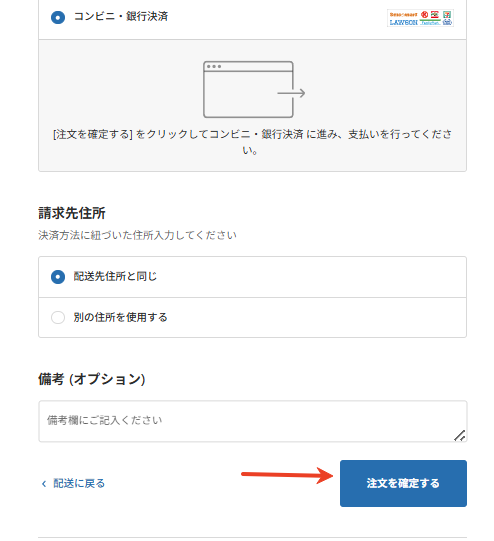
Task: Click the Seicomart logo in payment icons
Action: point(404,14)
